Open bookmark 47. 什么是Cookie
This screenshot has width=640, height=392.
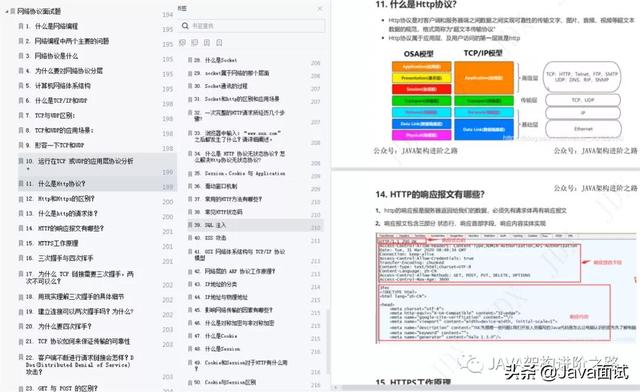[x=215, y=336]
